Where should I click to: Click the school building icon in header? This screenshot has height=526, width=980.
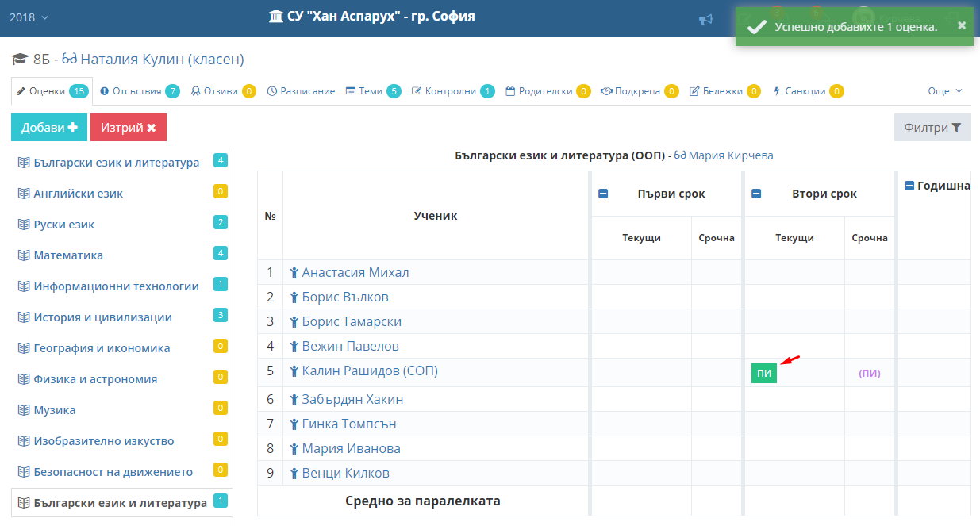pyautogui.click(x=276, y=17)
